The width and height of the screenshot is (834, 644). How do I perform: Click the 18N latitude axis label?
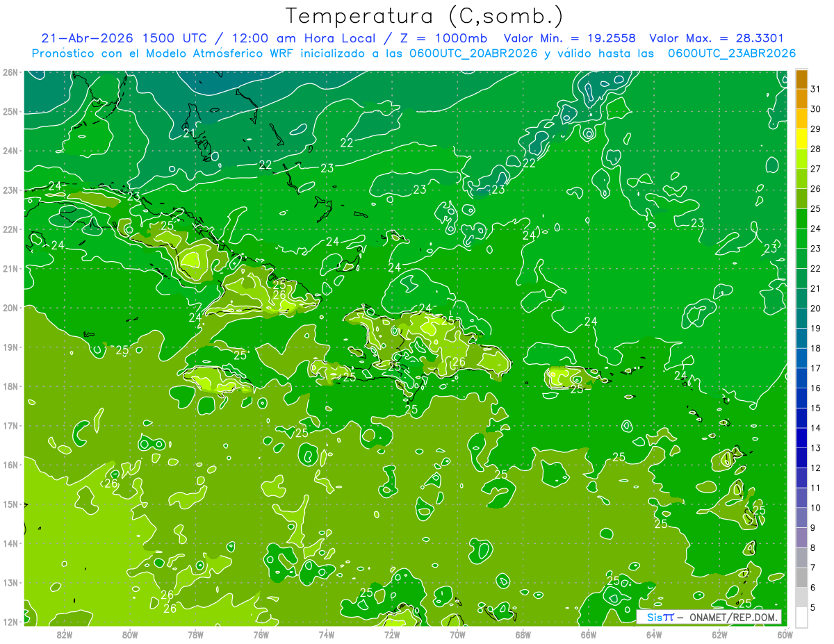point(10,386)
